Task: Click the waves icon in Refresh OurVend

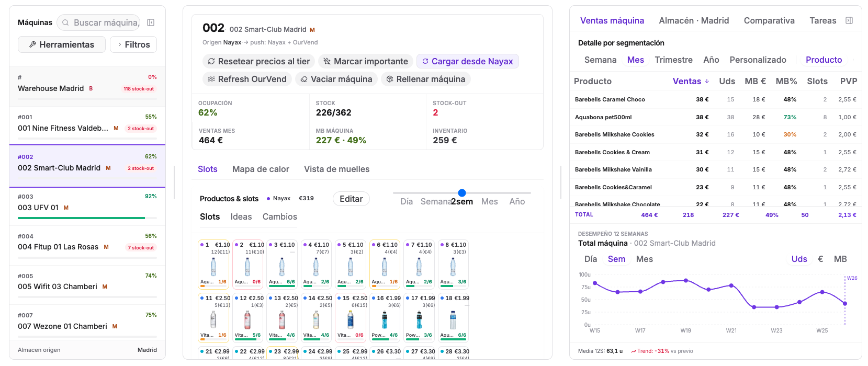Action: (x=211, y=79)
